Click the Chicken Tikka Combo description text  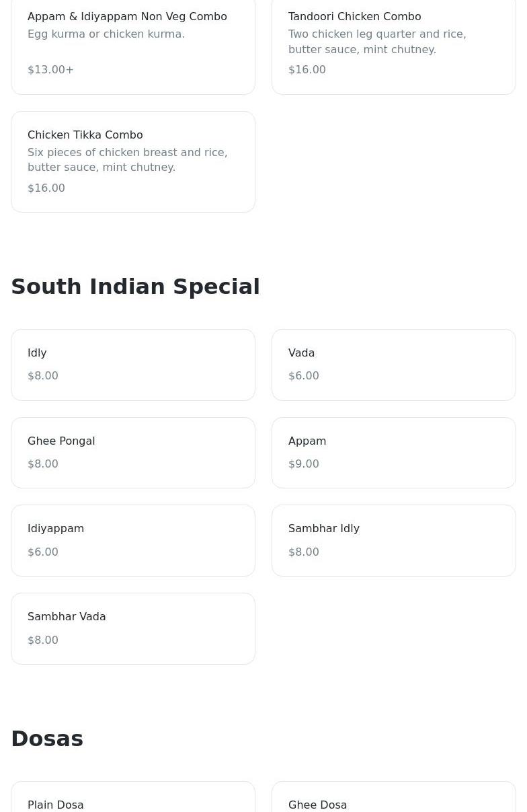click(128, 159)
